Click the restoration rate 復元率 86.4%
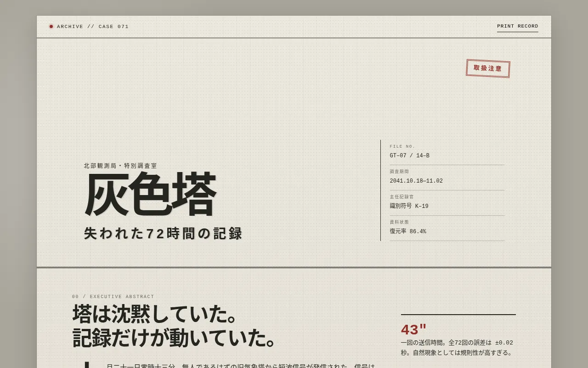 [x=408, y=231]
